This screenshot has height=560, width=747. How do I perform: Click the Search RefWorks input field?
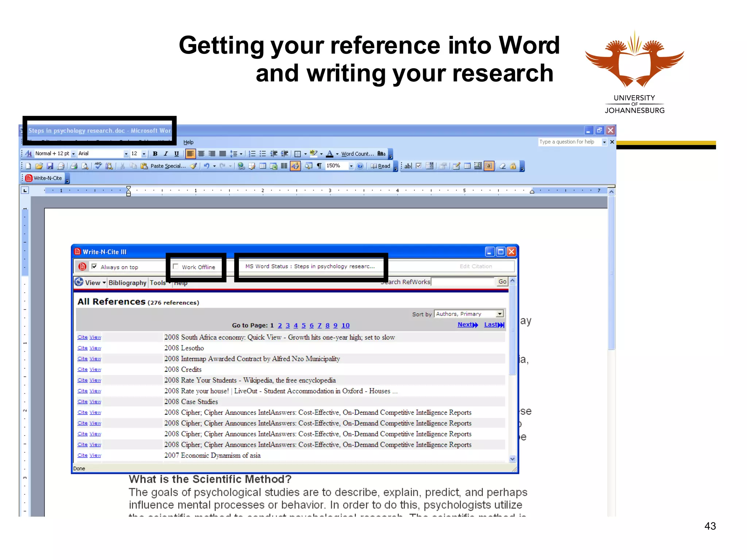[x=463, y=282]
